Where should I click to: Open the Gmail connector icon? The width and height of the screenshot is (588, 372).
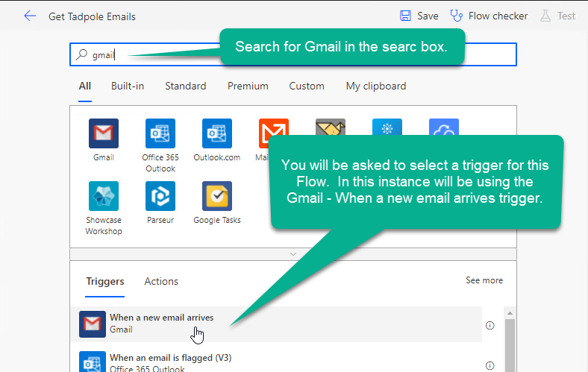[104, 133]
